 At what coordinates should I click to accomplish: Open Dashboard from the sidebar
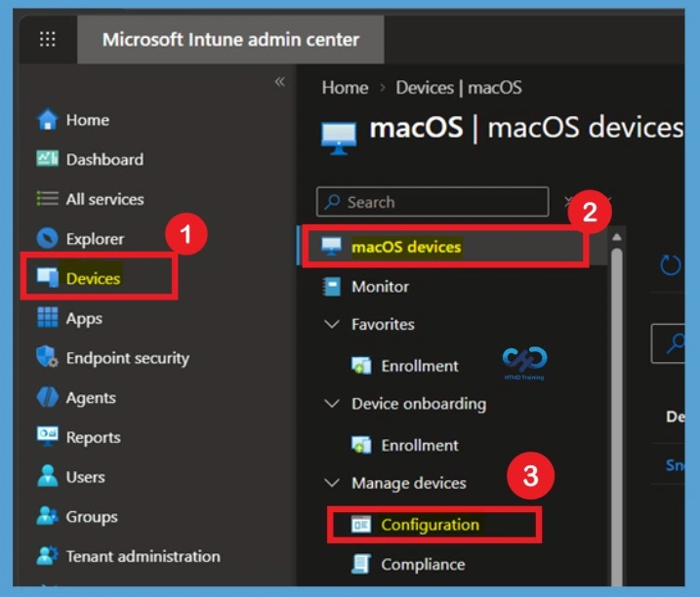[104, 159]
